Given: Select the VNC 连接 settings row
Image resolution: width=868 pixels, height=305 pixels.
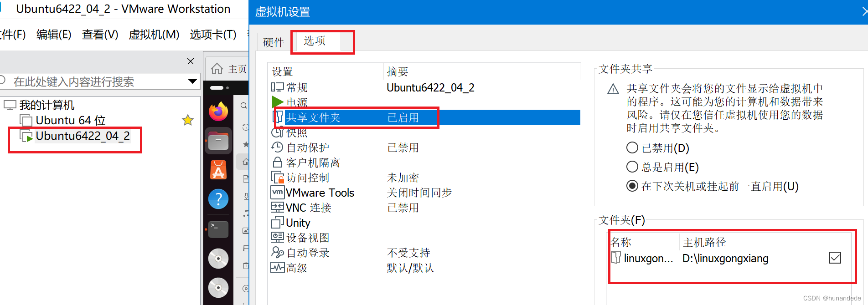Looking at the screenshot, I should tap(425, 208).
